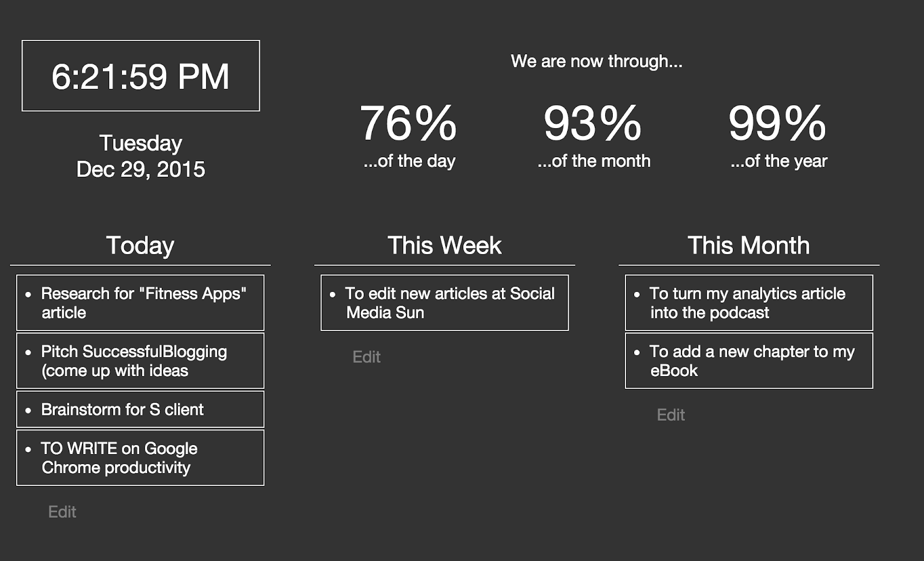The width and height of the screenshot is (924, 561).
Task: Click the This Month column heading
Action: (x=749, y=246)
